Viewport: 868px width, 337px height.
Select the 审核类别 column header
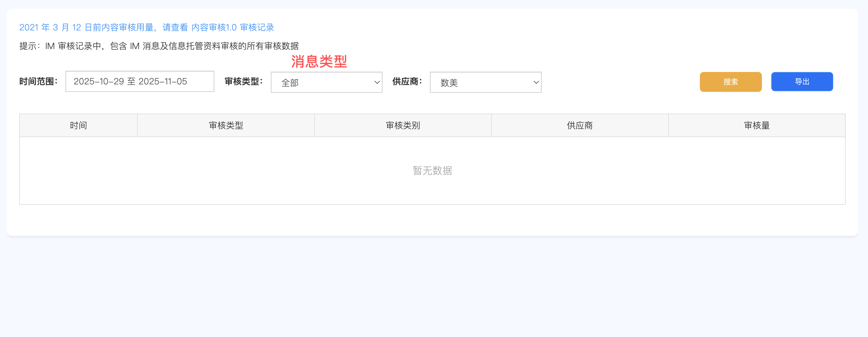[x=403, y=125]
